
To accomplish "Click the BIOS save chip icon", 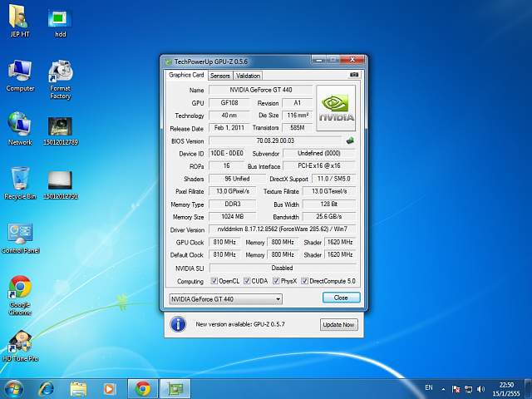I will point(351,140).
